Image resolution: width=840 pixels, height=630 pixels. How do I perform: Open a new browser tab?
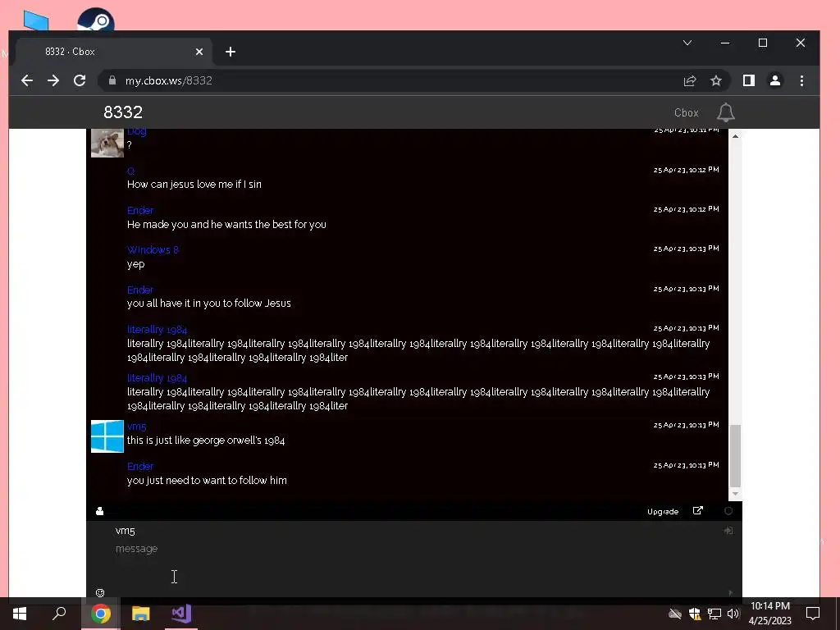coord(231,52)
